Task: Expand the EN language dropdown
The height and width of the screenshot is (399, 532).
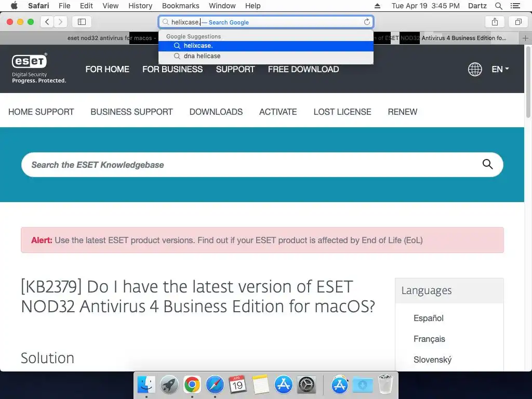Action: [x=500, y=69]
